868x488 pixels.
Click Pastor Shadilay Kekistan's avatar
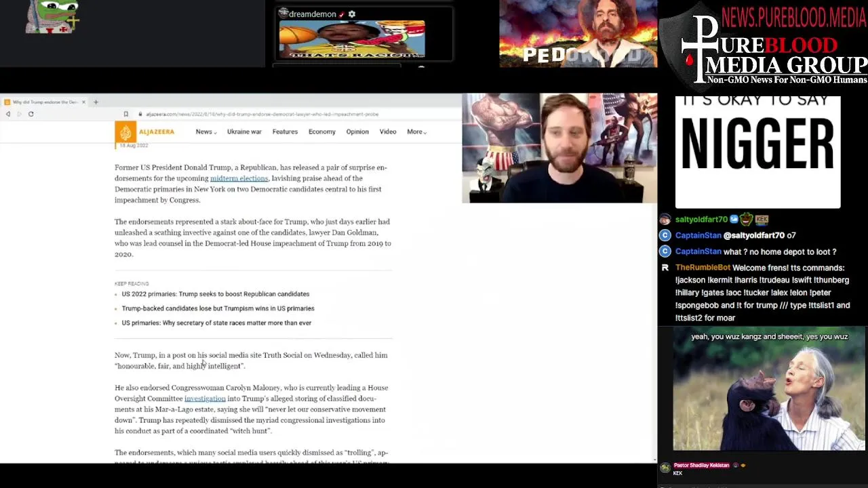coord(665,468)
